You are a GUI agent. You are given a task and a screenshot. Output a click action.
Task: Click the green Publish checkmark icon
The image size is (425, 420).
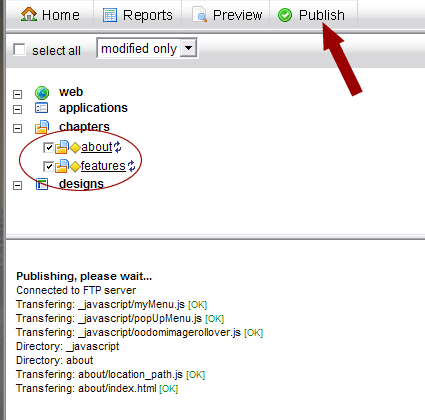tap(285, 15)
